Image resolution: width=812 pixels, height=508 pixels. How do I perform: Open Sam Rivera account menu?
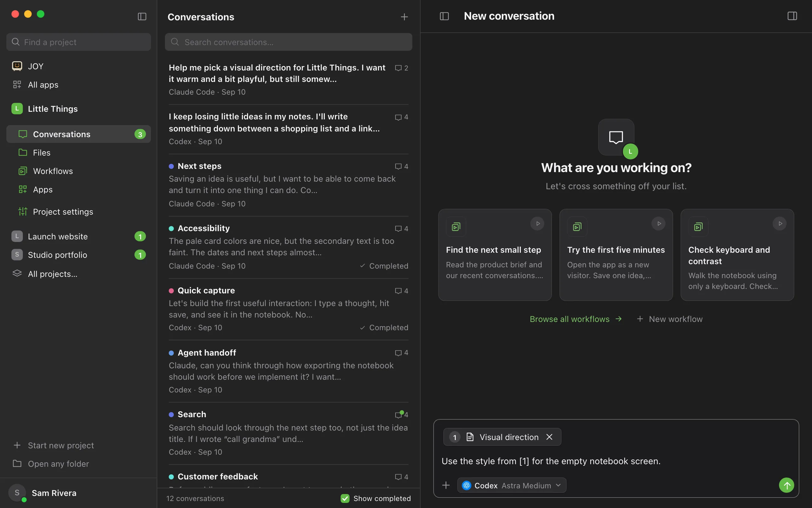click(x=79, y=493)
